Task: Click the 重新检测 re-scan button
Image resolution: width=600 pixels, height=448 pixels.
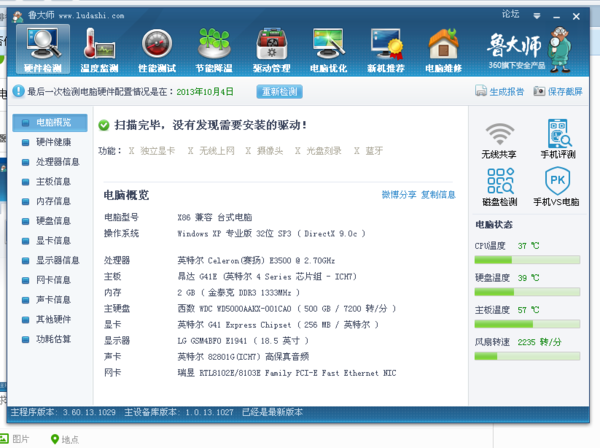Action: (x=279, y=91)
